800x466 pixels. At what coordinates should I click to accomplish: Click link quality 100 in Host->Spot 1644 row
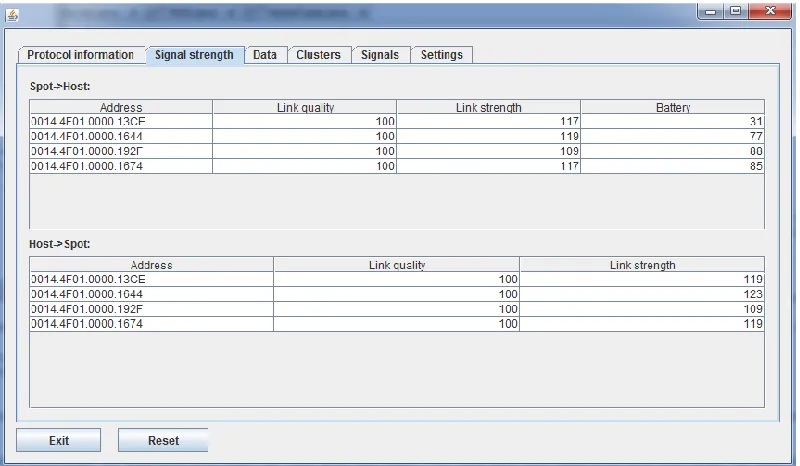[x=397, y=294]
